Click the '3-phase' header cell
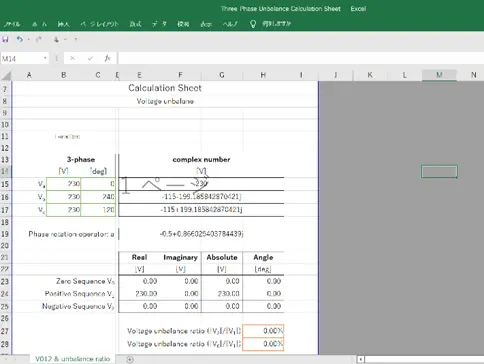This screenshot has width=484, height=364. point(81,160)
